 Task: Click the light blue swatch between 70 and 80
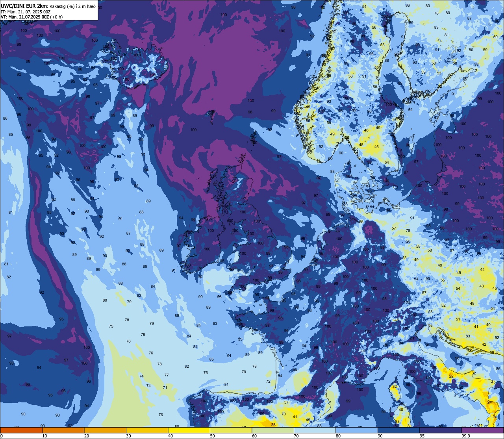(x=315, y=430)
